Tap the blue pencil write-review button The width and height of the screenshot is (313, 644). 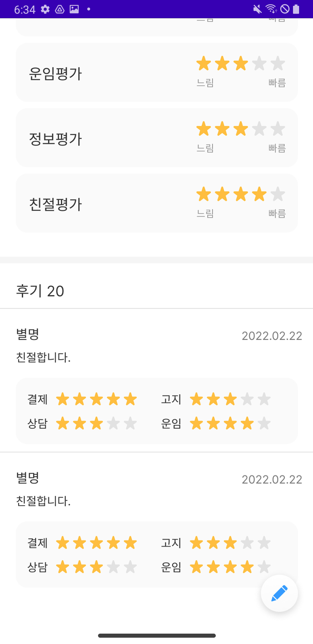[279, 593]
